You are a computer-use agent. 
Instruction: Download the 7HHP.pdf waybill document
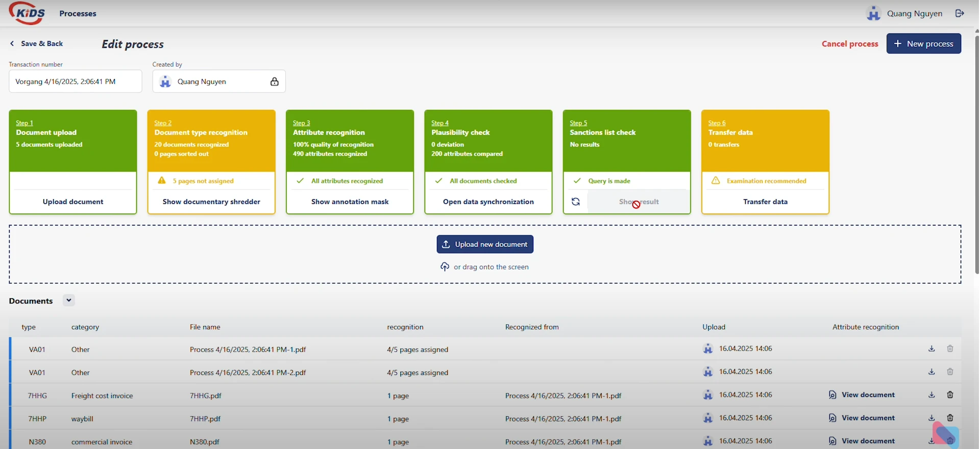[932, 418]
